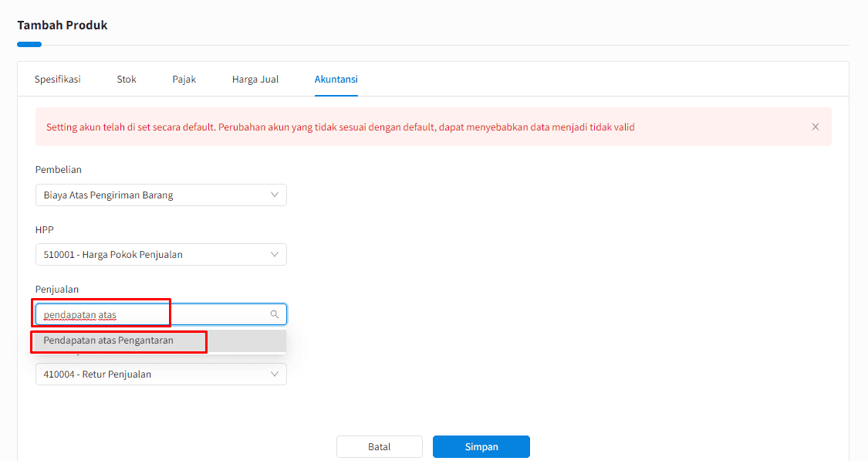868x461 pixels.
Task: Open the Biaya Atas Pengiriman Barang selector
Action: (161, 195)
